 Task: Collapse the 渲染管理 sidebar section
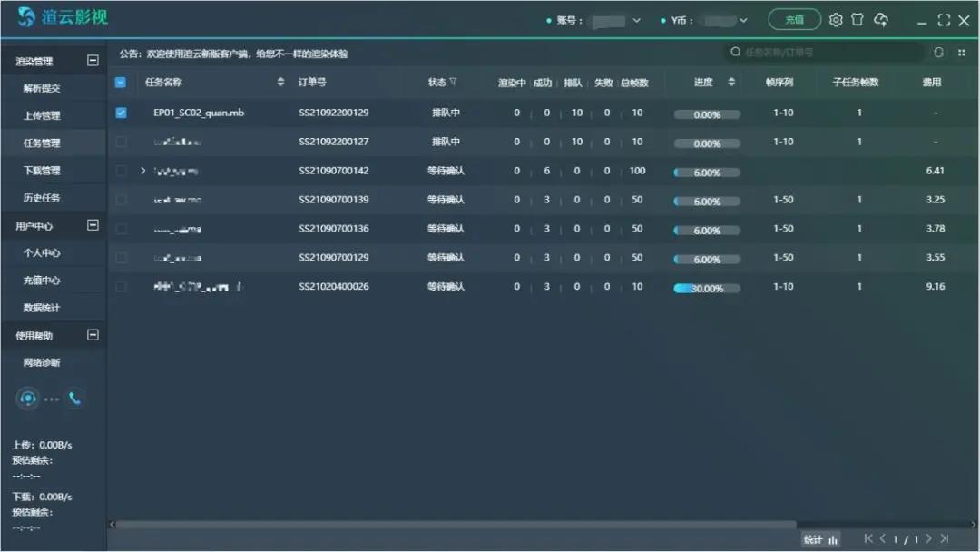(92, 61)
